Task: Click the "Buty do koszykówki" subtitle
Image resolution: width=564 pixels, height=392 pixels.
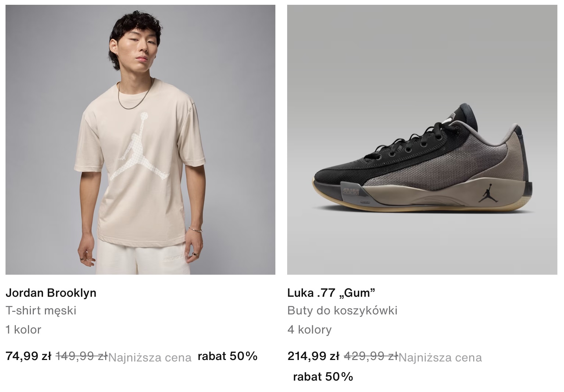Action: [x=342, y=311]
